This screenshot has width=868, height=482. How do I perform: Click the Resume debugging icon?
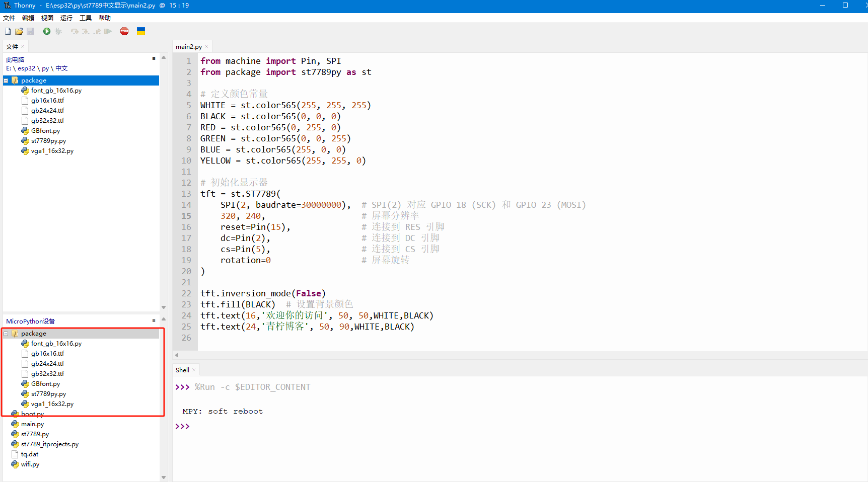[108, 31]
